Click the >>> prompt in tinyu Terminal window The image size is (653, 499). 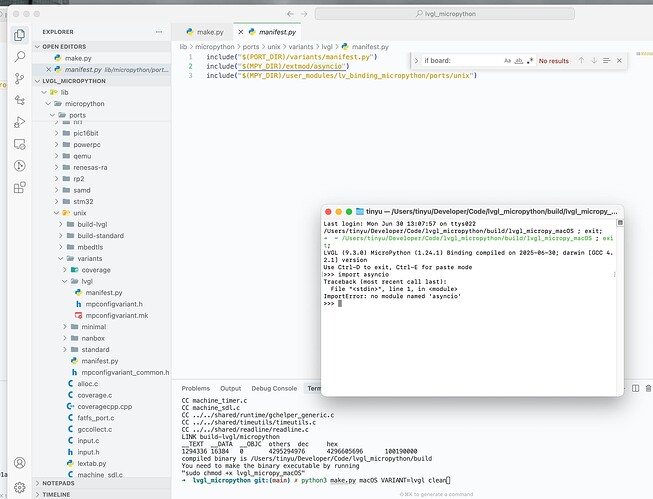pyautogui.click(x=329, y=304)
